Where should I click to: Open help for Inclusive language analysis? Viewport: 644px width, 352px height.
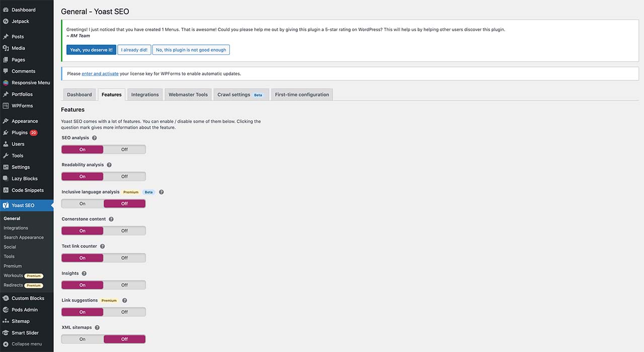tap(162, 192)
